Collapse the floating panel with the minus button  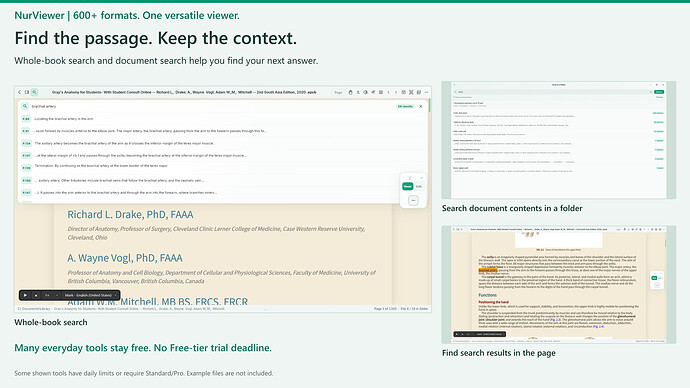pyautogui.click(x=413, y=201)
